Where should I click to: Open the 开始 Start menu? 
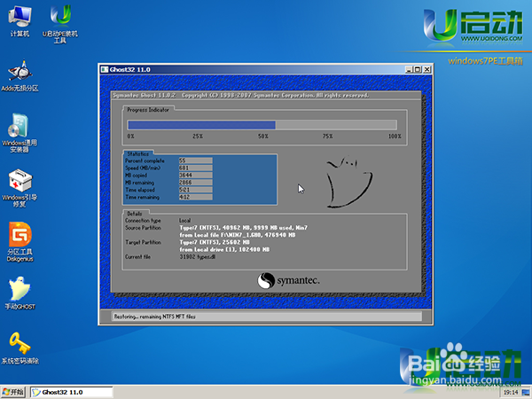[x=13, y=392]
